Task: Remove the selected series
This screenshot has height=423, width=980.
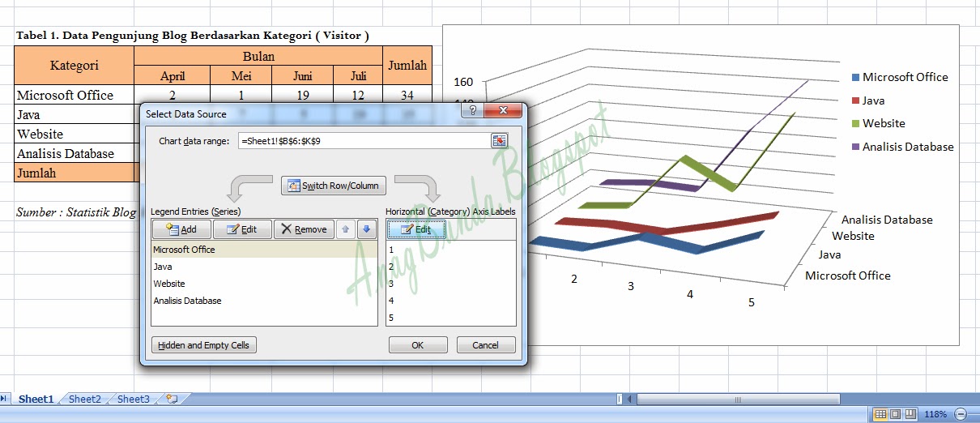Action: tap(304, 229)
